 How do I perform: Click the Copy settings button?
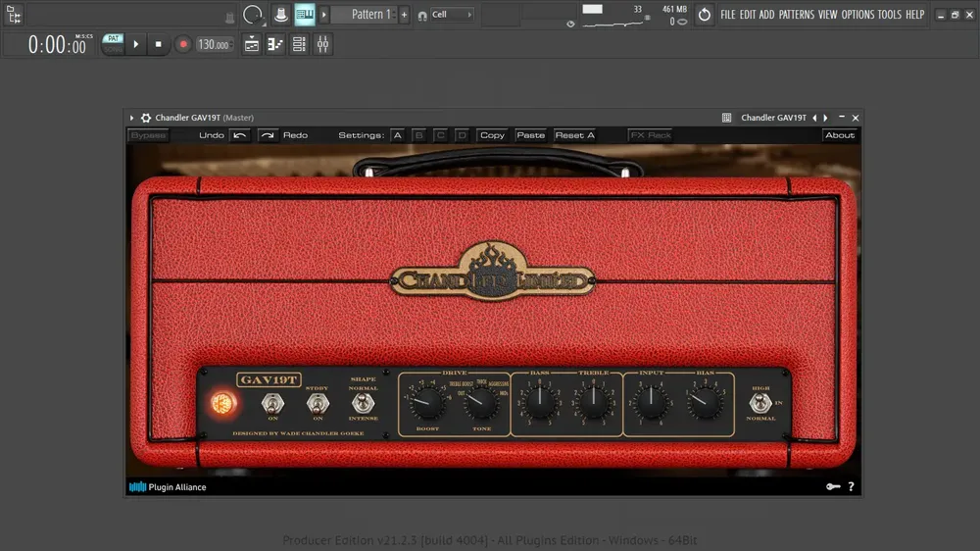(x=492, y=135)
